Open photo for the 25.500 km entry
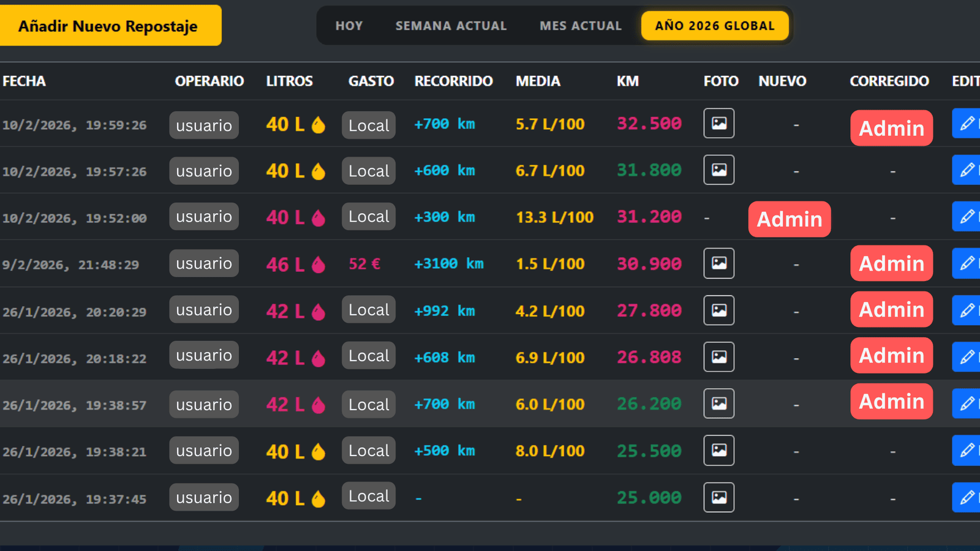Viewport: 980px width, 551px height. (719, 451)
